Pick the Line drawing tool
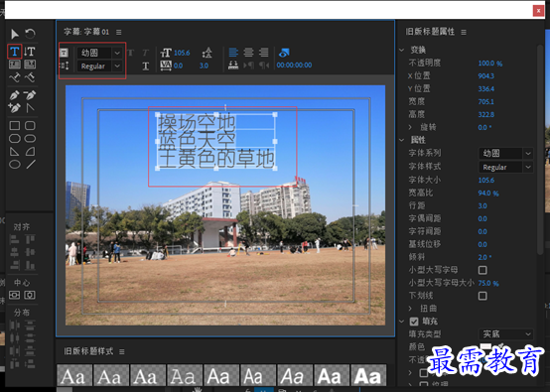The width and height of the screenshot is (550, 392). tap(31, 164)
